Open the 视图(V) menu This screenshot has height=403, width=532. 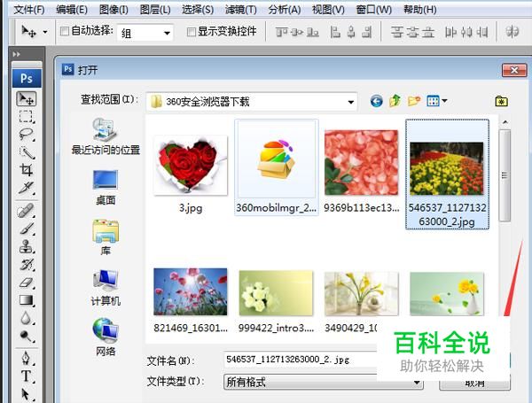tap(328, 10)
